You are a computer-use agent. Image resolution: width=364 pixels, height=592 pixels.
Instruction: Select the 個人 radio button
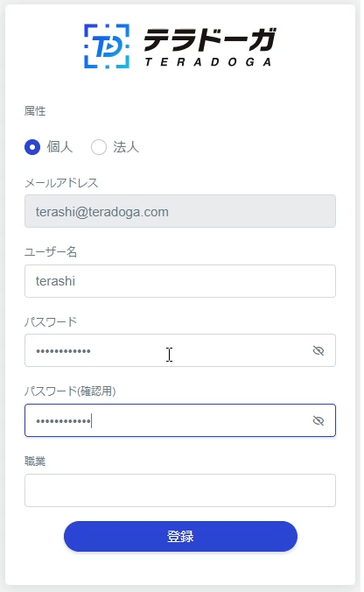32,147
